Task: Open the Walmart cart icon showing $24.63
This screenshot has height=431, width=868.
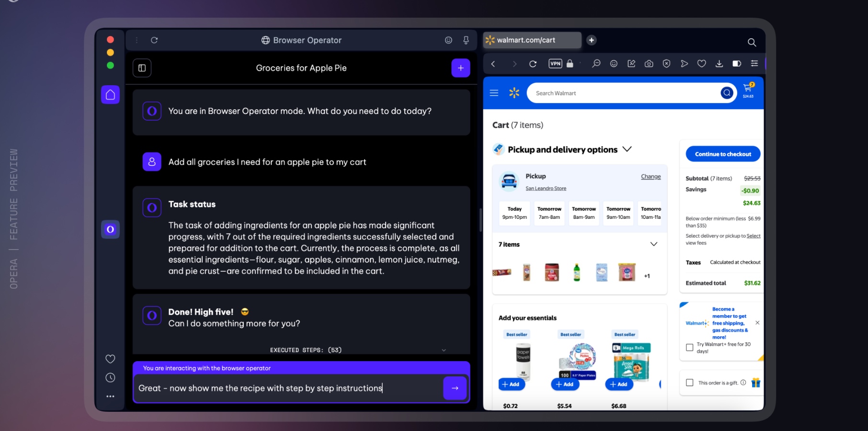Action: (748, 90)
